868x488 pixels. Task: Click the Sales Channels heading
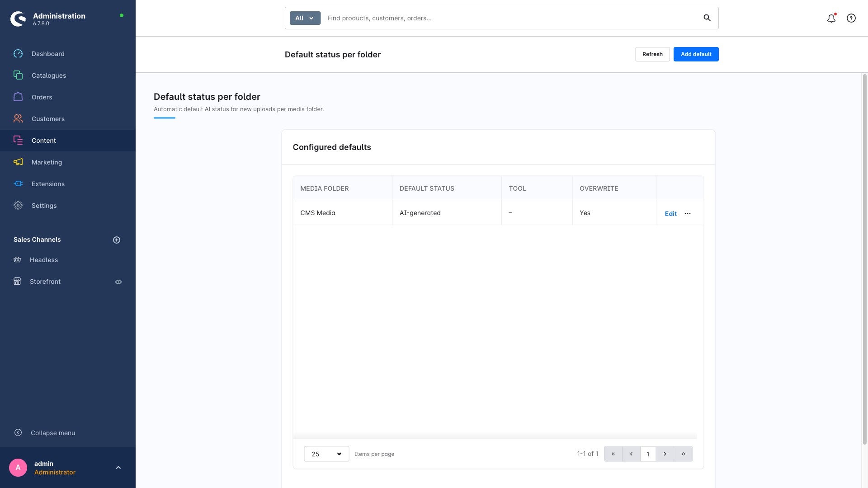pos(37,239)
